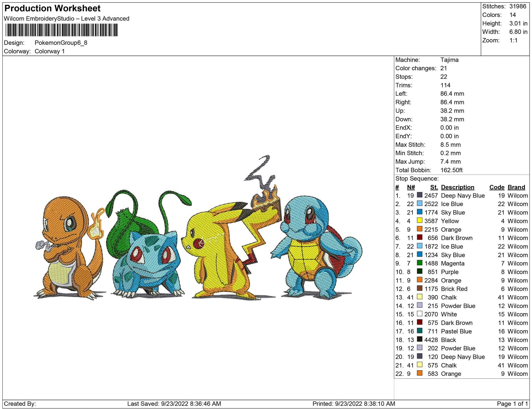Click the Stop Sequence heading

pos(417,178)
